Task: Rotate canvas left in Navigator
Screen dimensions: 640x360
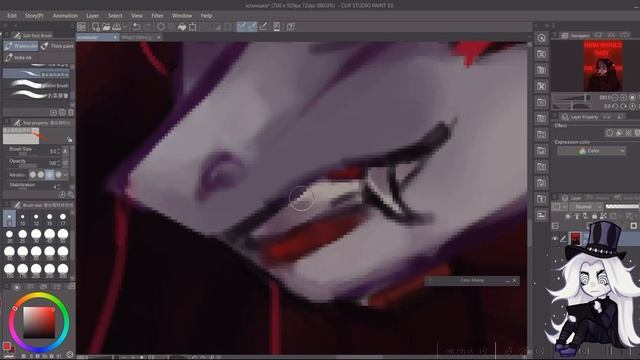Action: coord(616,106)
